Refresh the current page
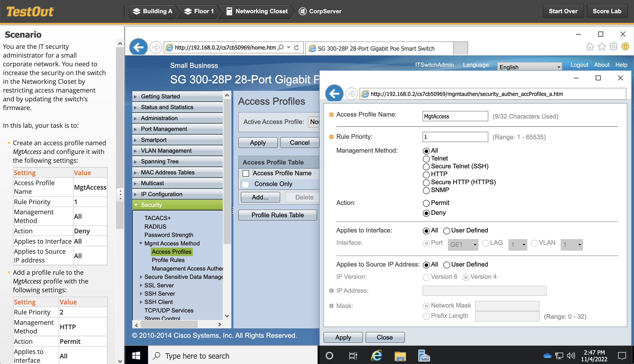Viewport: 634px width, 364px height. click(297, 47)
